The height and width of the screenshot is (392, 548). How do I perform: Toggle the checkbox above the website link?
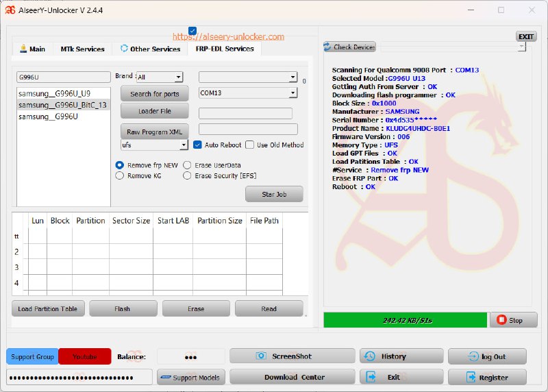[192, 30]
